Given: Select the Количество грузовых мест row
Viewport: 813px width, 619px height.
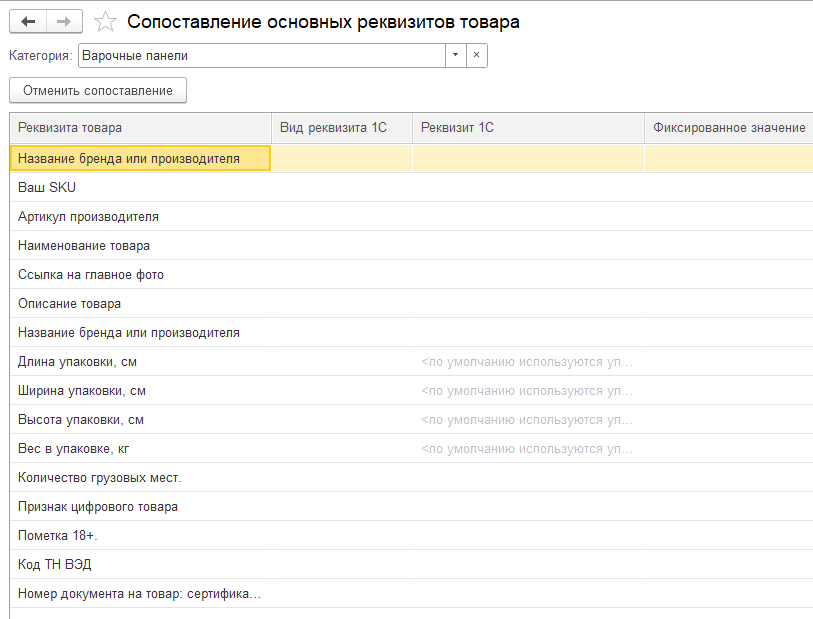Looking at the screenshot, I should [412, 477].
